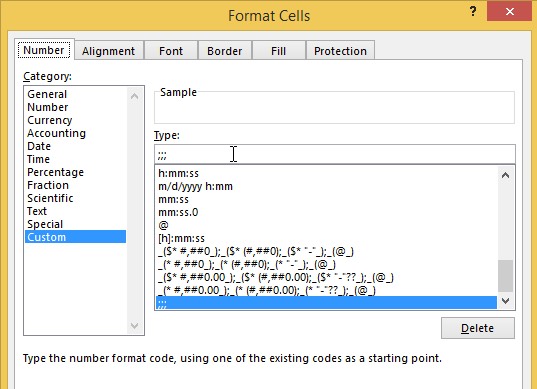
Task: Select the m/d/yyyy h:mm format
Action: [195, 186]
